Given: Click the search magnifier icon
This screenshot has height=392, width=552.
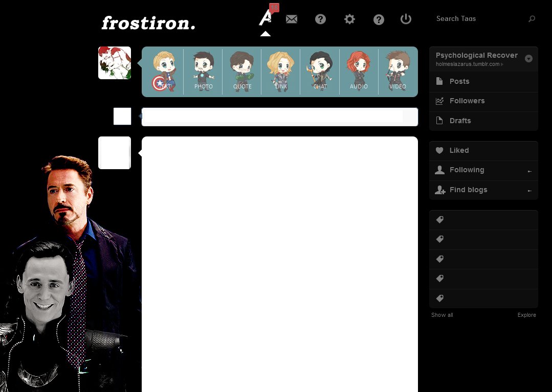Looking at the screenshot, I should coord(532,18).
